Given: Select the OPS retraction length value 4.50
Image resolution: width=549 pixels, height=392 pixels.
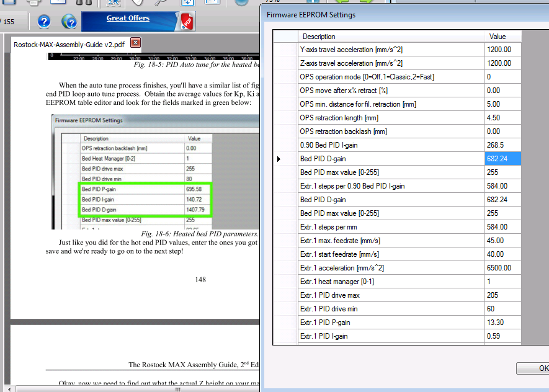Looking at the screenshot, I should coord(502,118).
